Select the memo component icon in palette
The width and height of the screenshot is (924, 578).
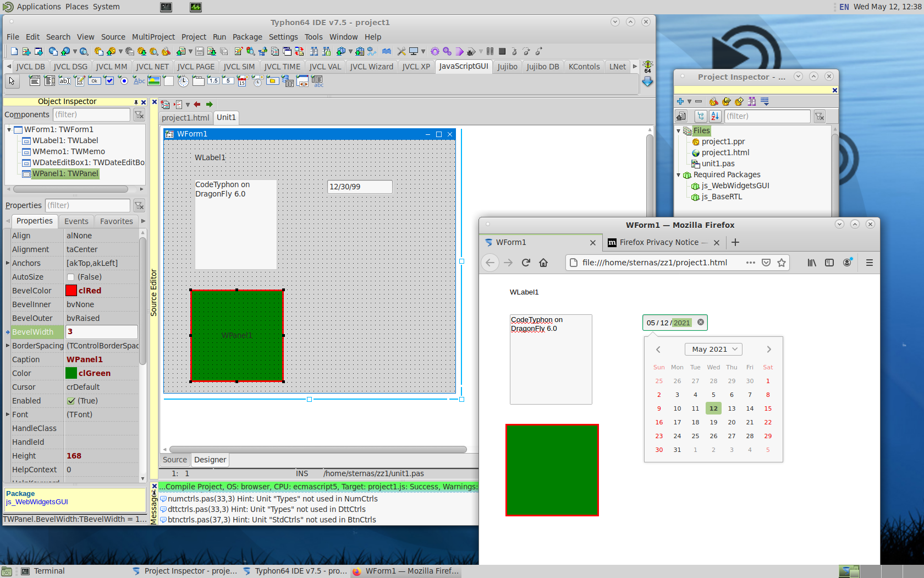80,81
